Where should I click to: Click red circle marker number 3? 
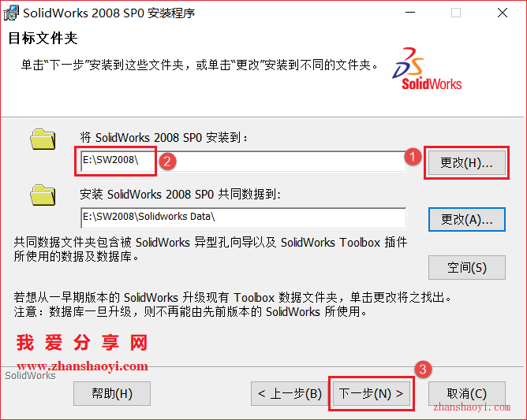pos(423,370)
